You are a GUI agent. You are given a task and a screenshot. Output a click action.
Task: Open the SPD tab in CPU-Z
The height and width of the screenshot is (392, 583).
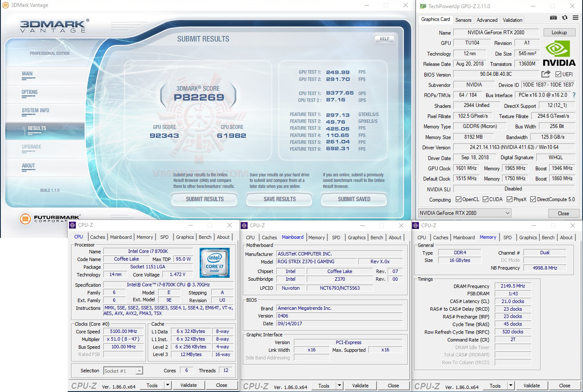[164, 237]
